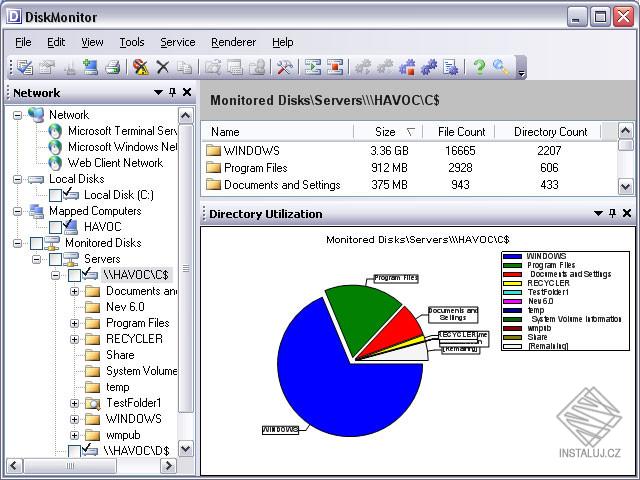This screenshot has width=640, height=480.
Task: Click the red Documents and Settings legend swatch
Action: 512,274
